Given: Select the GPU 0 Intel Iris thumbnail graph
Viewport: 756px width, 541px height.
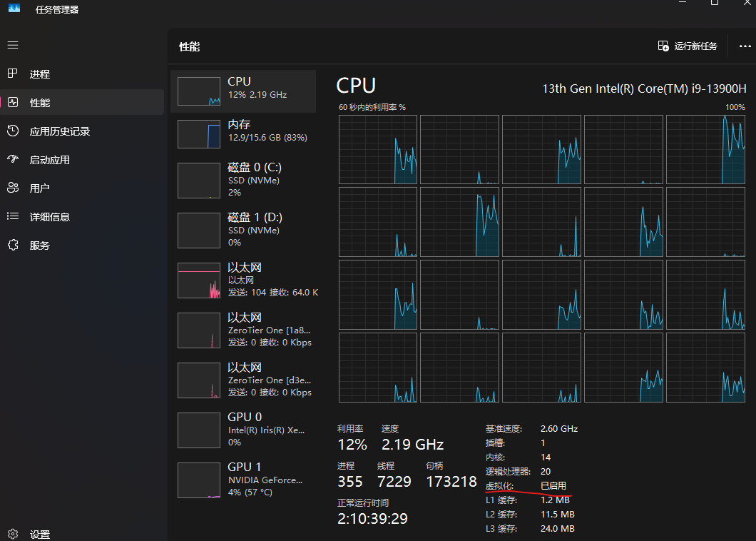Looking at the screenshot, I should [199, 430].
